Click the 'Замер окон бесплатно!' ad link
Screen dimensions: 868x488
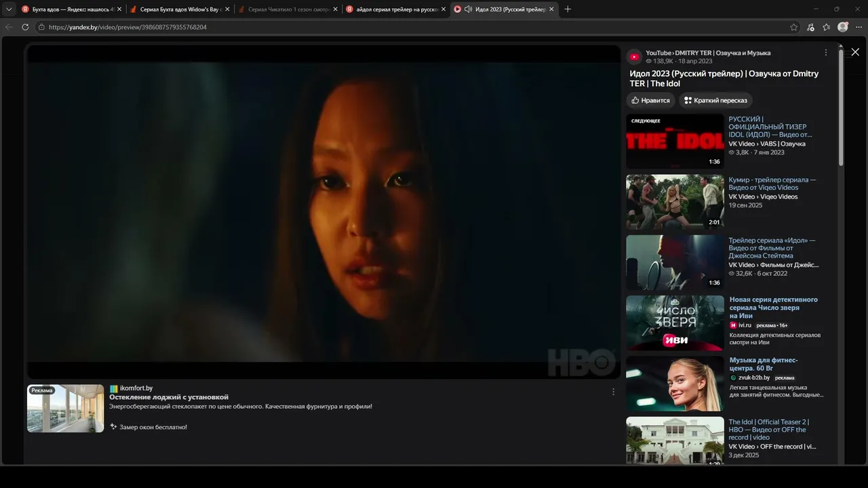[x=153, y=427]
